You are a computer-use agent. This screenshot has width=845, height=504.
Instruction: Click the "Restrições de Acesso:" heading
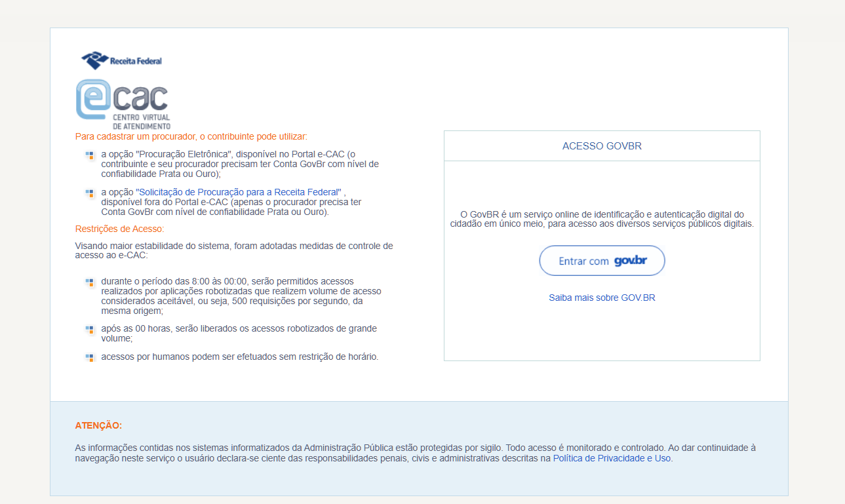(x=120, y=229)
